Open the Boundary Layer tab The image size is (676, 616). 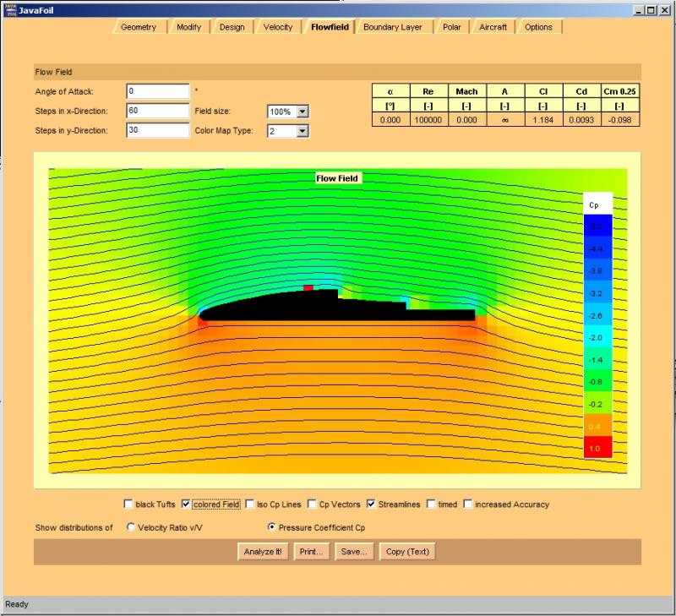tap(392, 27)
